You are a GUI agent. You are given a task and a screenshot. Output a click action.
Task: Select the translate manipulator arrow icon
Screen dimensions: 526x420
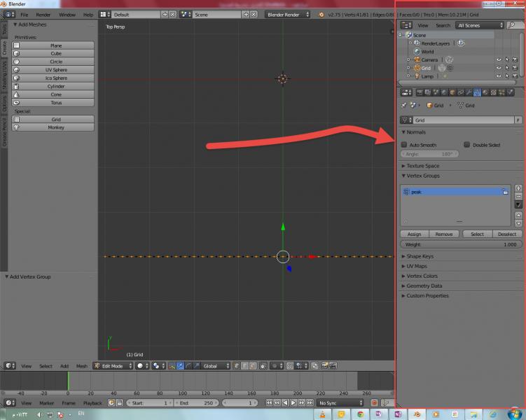pyautogui.click(x=180, y=365)
